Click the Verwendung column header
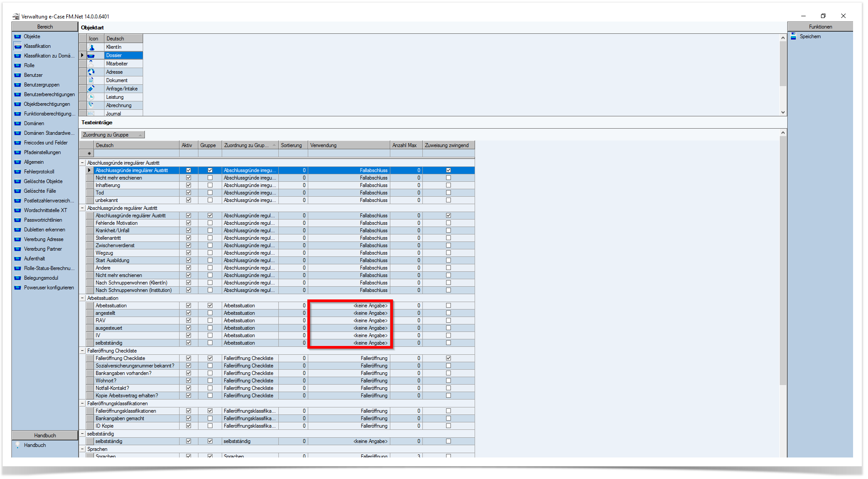 349,145
